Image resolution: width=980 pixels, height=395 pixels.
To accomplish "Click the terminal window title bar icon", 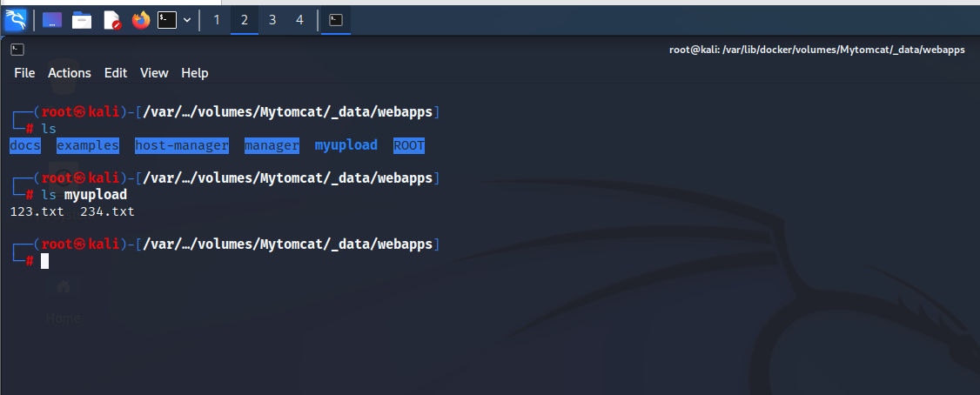I will point(17,50).
